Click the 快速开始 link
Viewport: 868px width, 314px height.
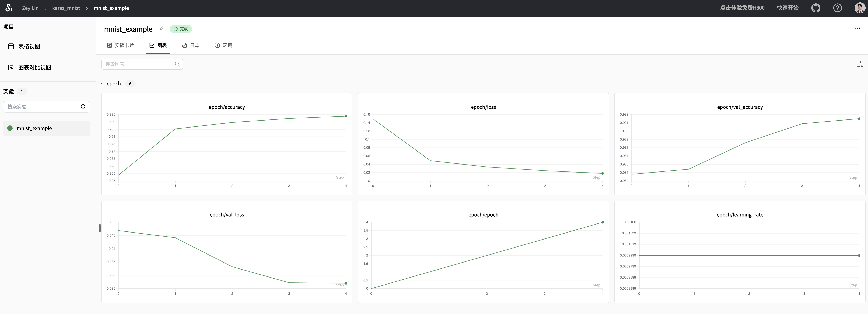pyautogui.click(x=787, y=8)
